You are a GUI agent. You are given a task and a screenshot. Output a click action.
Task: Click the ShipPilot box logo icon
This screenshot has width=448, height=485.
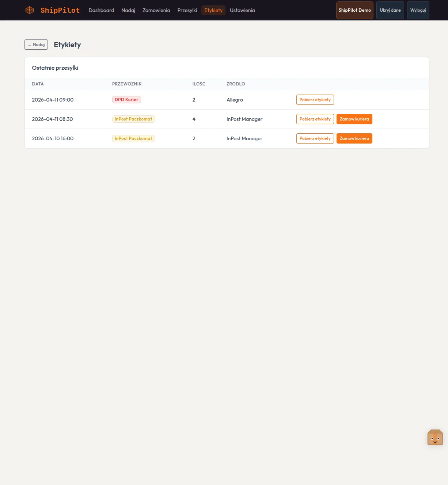(30, 10)
